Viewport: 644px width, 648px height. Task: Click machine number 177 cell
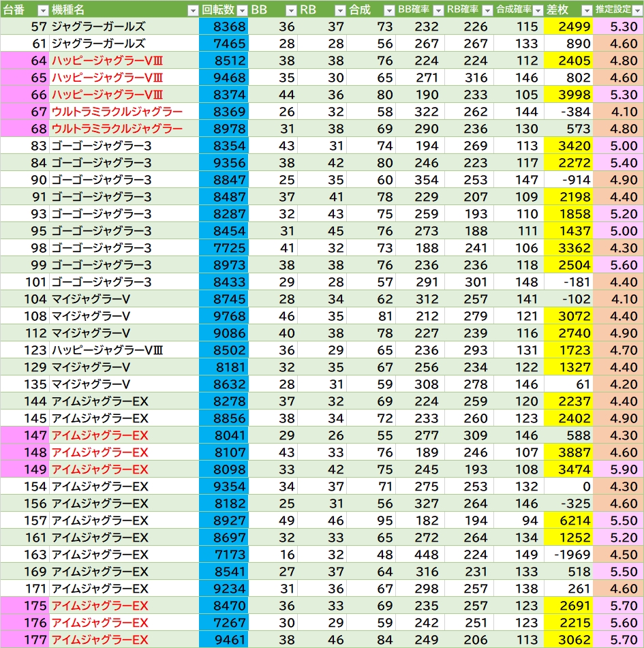click(25, 640)
